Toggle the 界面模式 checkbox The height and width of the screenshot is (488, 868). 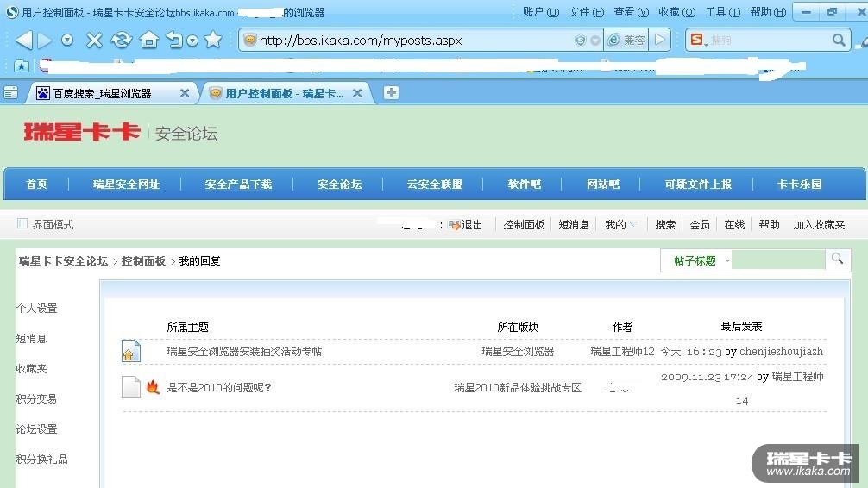point(22,223)
